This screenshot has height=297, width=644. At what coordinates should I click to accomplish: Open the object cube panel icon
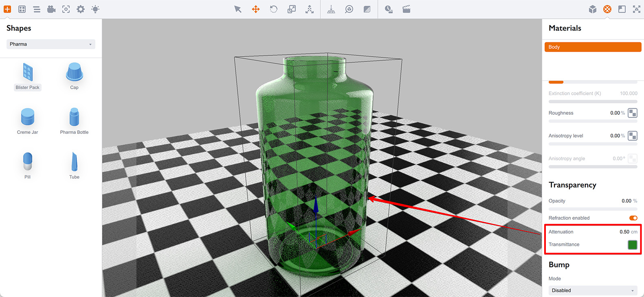(x=593, y=9)
